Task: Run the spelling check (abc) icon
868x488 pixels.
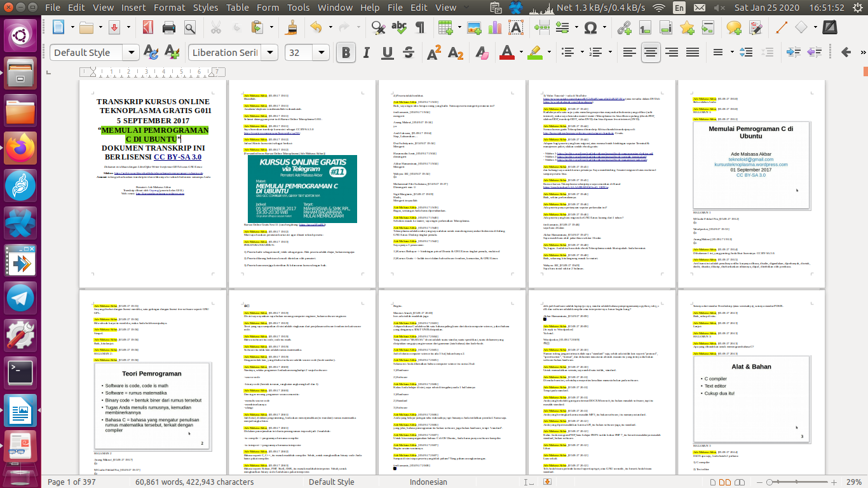Action: pos(399,27)
